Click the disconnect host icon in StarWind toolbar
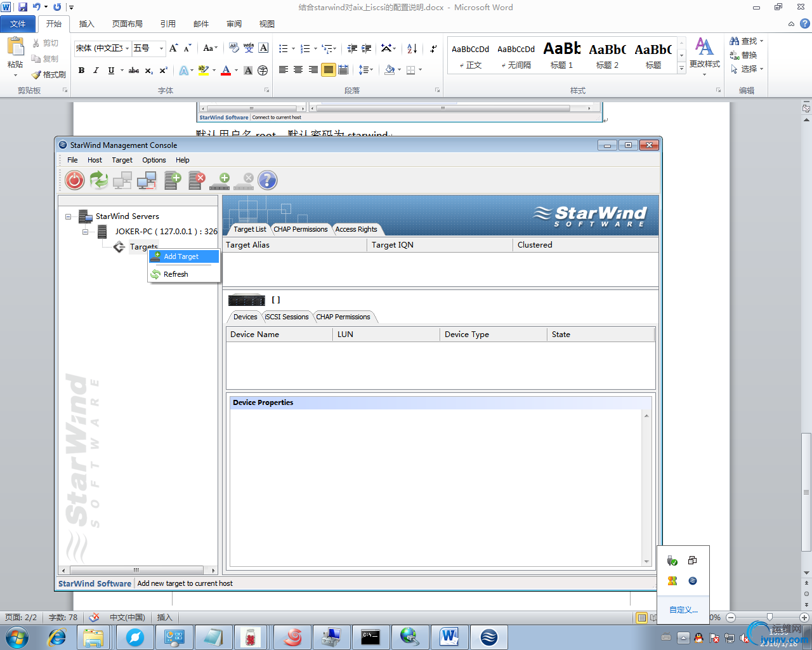 tap(147, 180)
